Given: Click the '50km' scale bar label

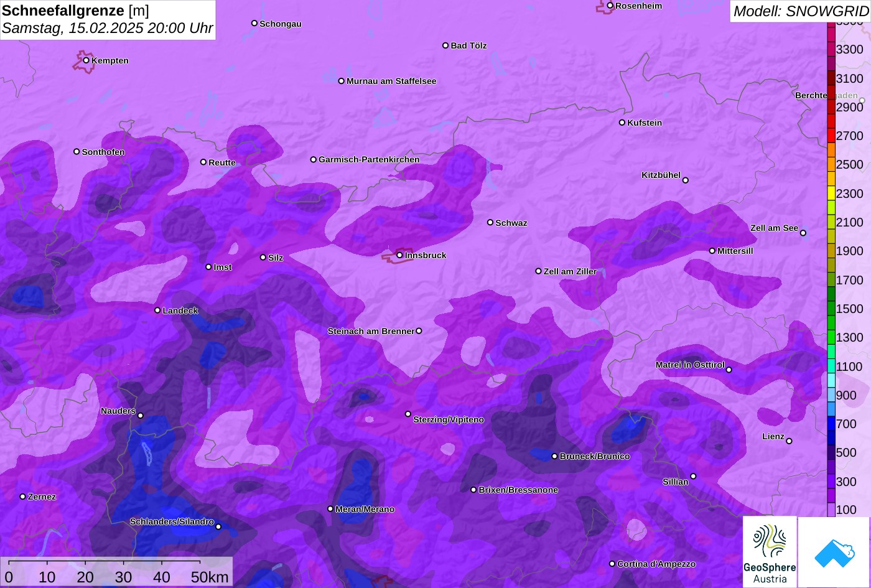Looking at the screenshot, I should point(210,577).
